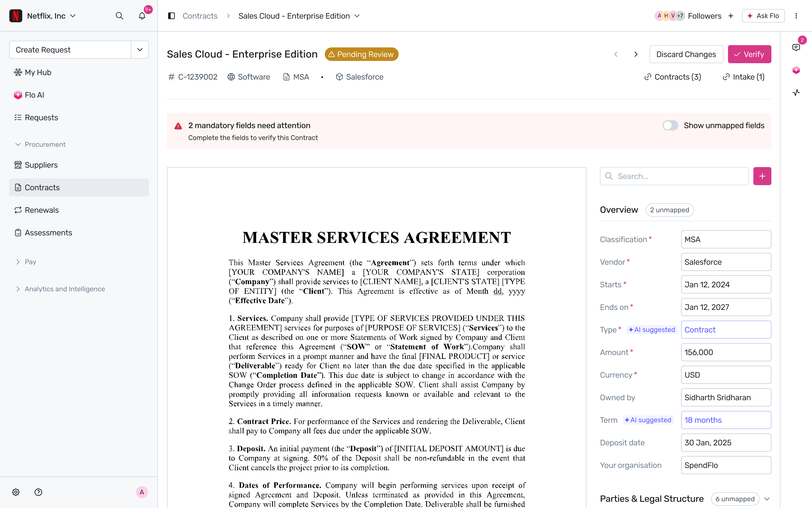Click the Netflix logo icon

coord(16,16)
